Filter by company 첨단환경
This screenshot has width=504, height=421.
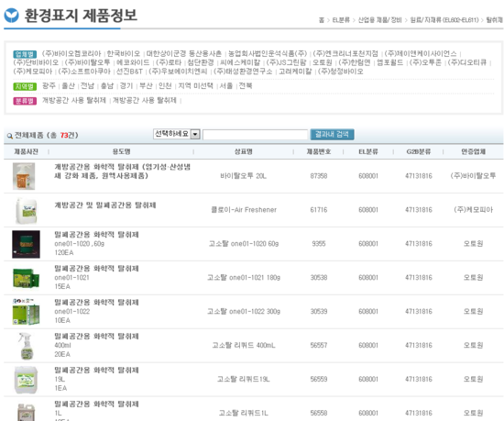[x=201, y=62]
